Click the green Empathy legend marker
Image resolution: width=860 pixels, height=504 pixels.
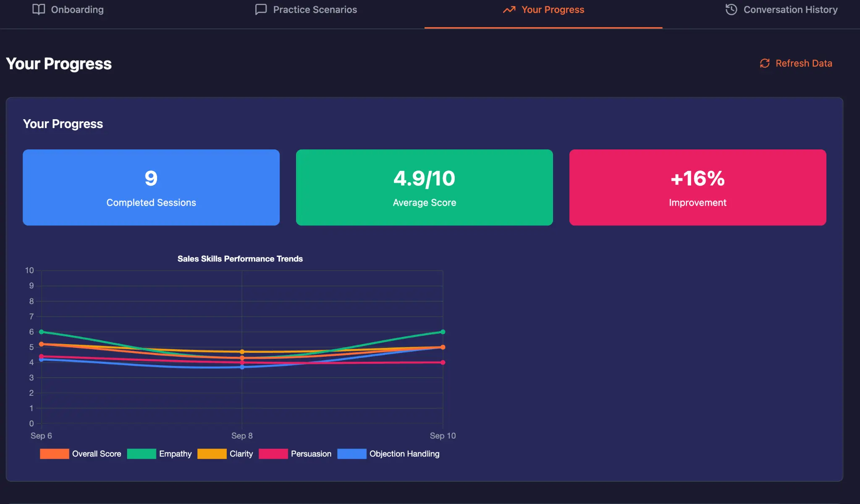click(x=142, y=454)
